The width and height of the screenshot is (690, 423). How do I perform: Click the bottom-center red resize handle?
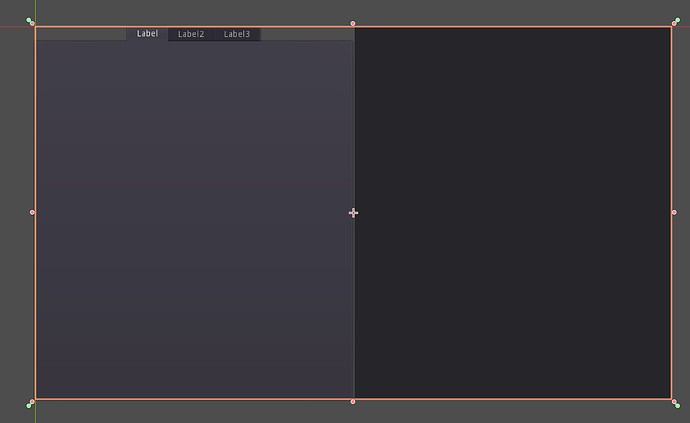tap(352, 401)
